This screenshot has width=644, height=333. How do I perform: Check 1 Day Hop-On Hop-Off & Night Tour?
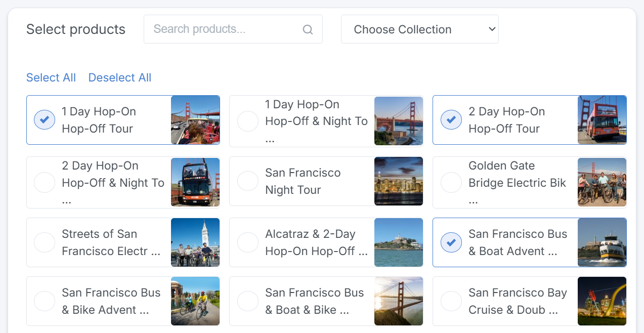coord(248,121)
